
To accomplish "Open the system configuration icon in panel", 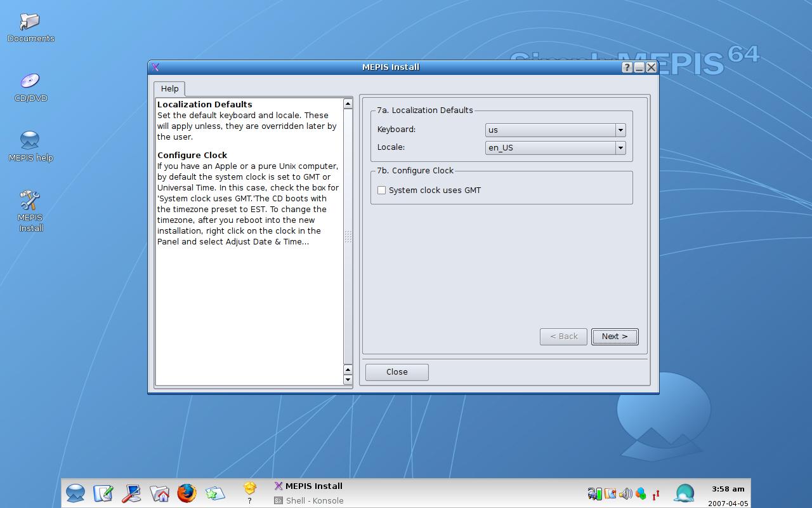I will tap(131, 493).
